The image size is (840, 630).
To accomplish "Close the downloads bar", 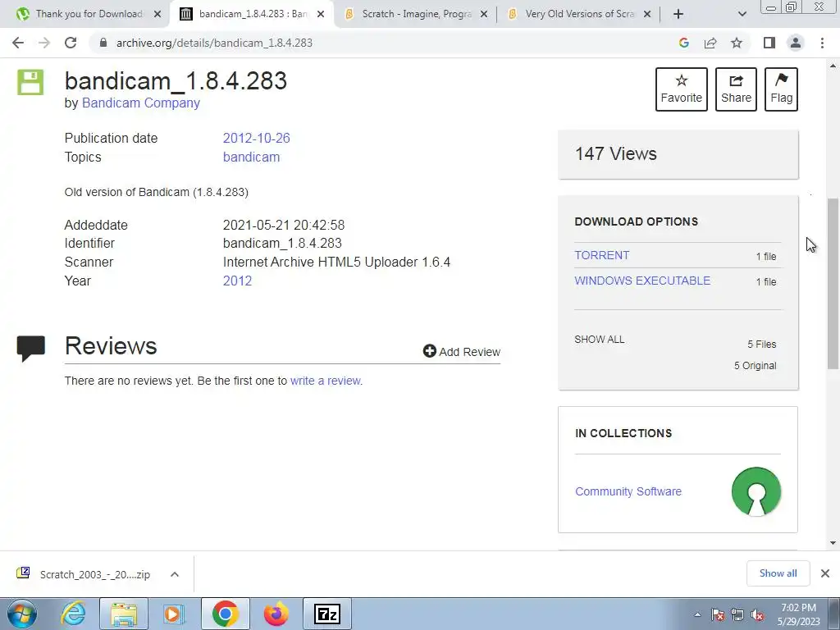I will point(825,573).
